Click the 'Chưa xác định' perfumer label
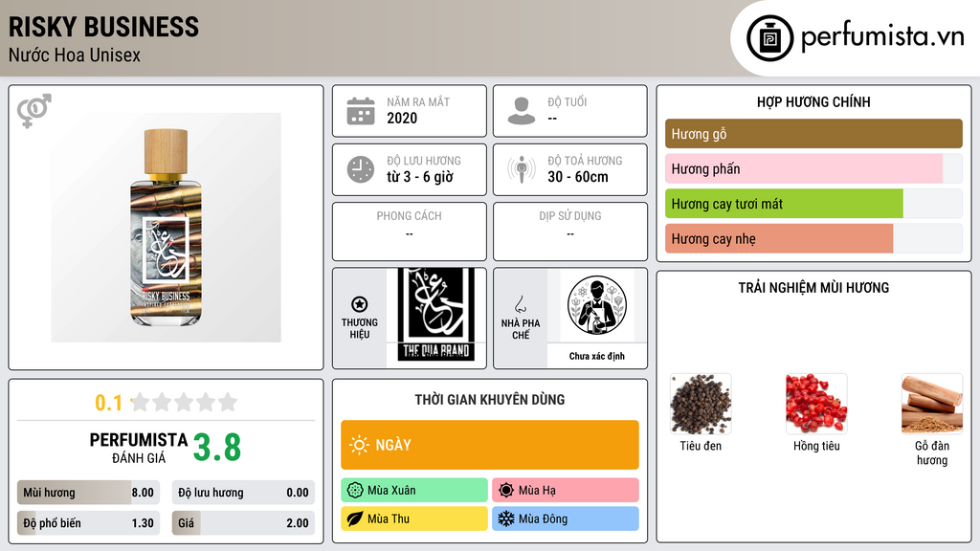980x551 pixels. (597, 356)
